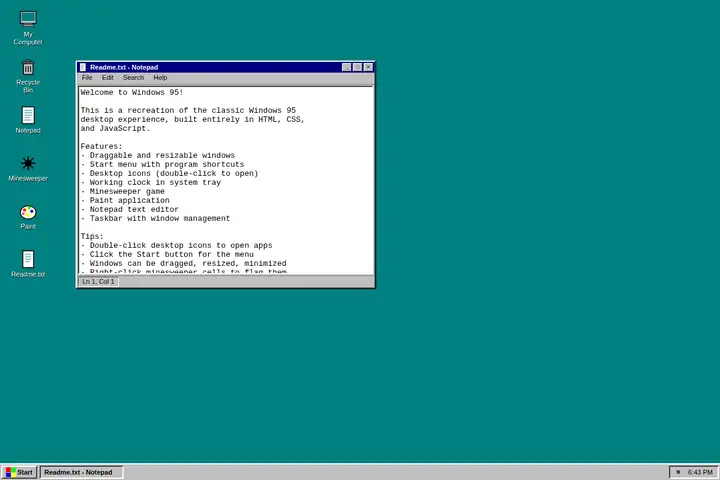Open the Search menu in Notepad
This screenshot has width=720, height=480.
coord(133,78)
